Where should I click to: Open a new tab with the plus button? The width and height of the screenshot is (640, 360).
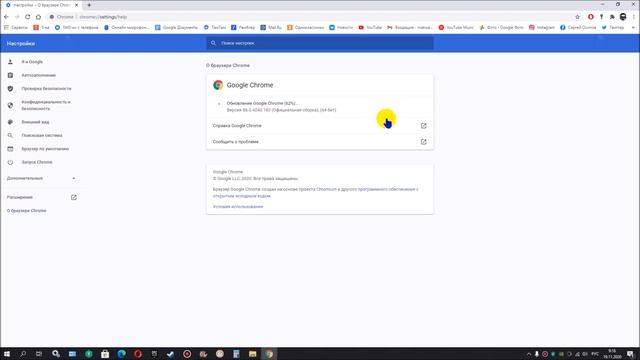tap(89, 5)
